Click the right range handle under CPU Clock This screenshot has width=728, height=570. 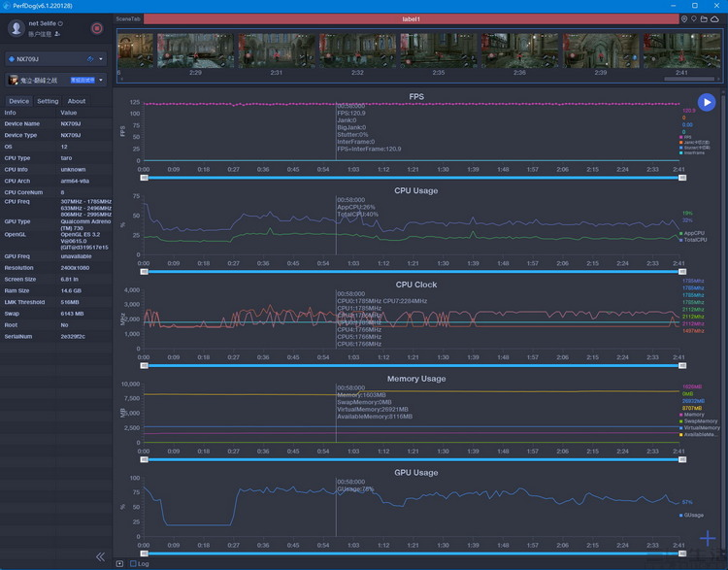point(682,366)
